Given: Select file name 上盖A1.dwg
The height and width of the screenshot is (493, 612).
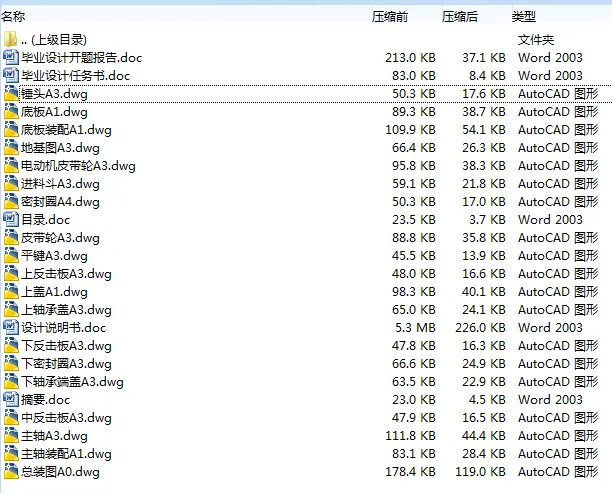Looking at the screenshot, I should tap(54, 292).
